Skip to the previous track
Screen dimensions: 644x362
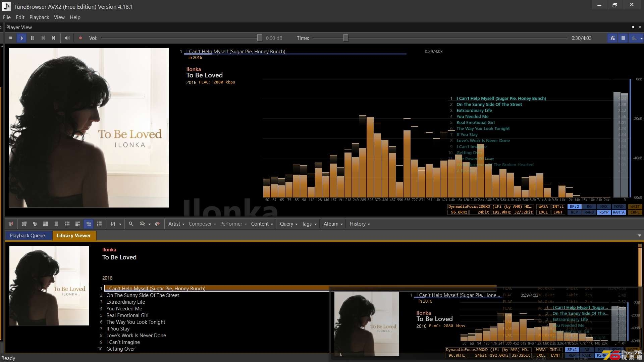[43, 38]
